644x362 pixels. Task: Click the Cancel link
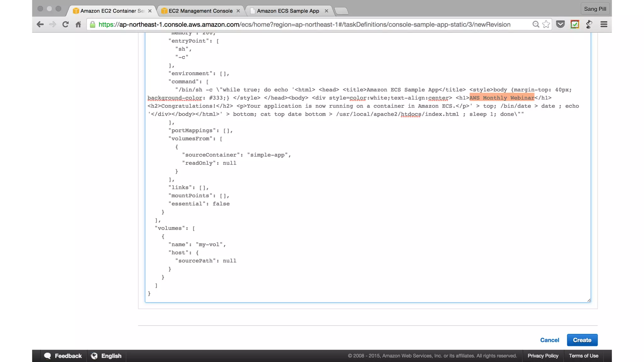549,340
